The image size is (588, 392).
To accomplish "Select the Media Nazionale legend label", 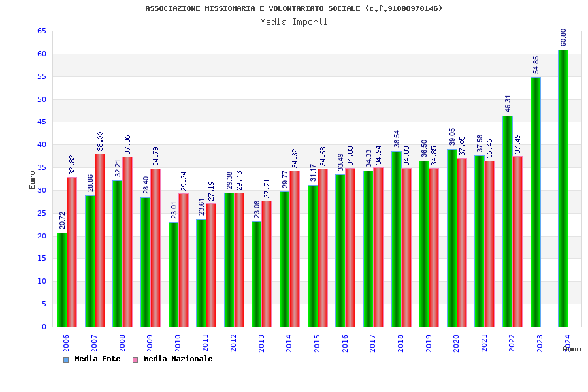I will pyautogui.click(x=178, y=359).
